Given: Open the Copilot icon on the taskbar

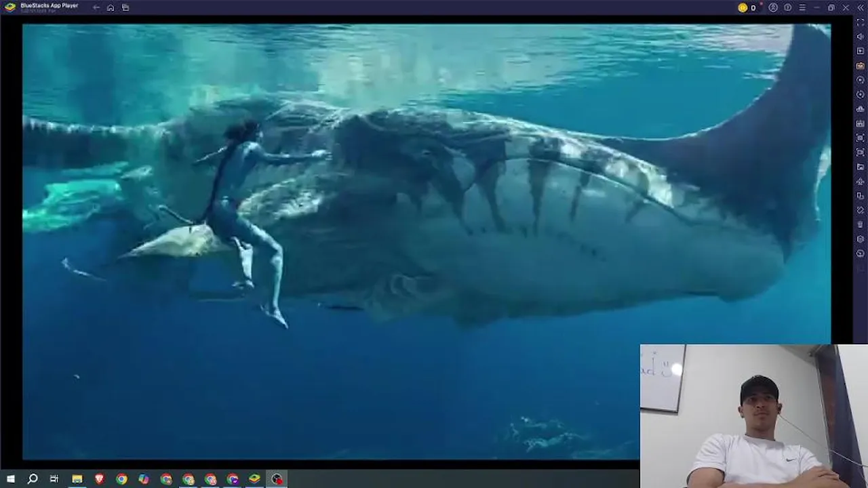Looking at the screenshot, I should (144, 479).
